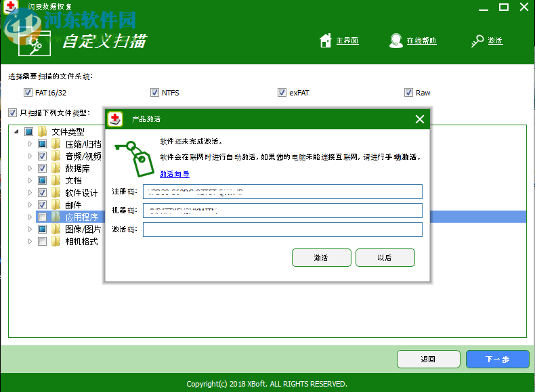
Task: Maximize the main application window
Action: [504, 7]
